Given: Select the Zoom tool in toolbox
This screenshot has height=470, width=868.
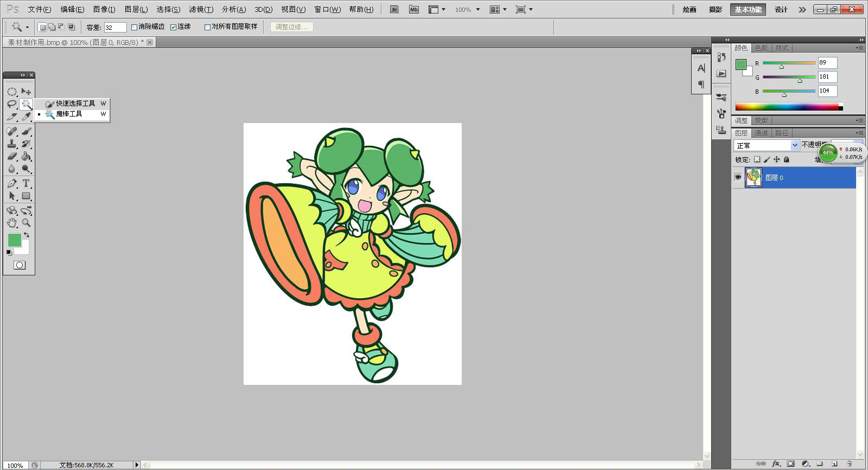Looking at the screenshot, I should click(x=26, y=222).
